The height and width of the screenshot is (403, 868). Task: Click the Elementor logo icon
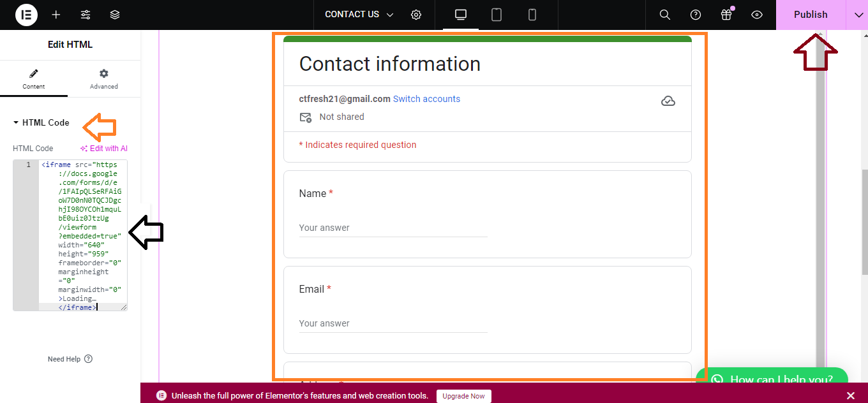[x=26, y=15]
